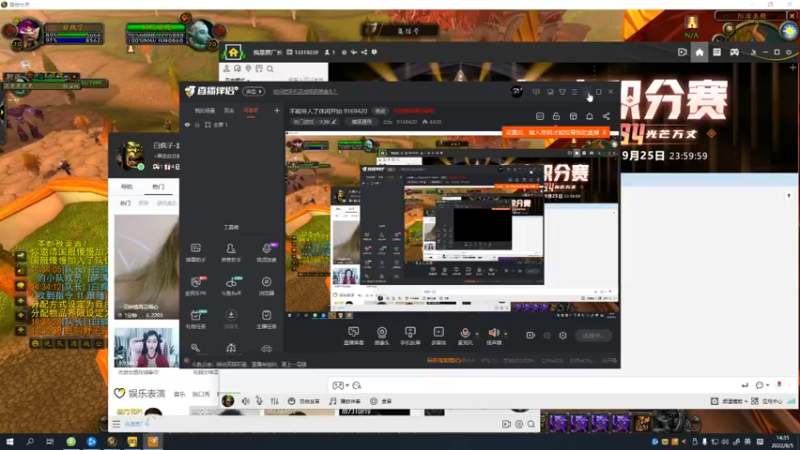This screenshot has width=800, height=450.
Task: Toggle visibility of the 全屏1 source
Action: point(187,124)
